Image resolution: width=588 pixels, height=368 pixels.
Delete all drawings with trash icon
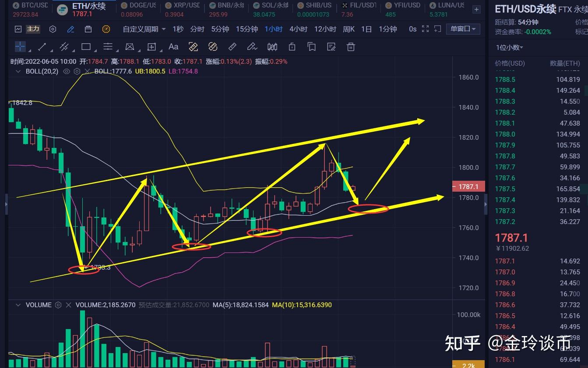point(351,46)
